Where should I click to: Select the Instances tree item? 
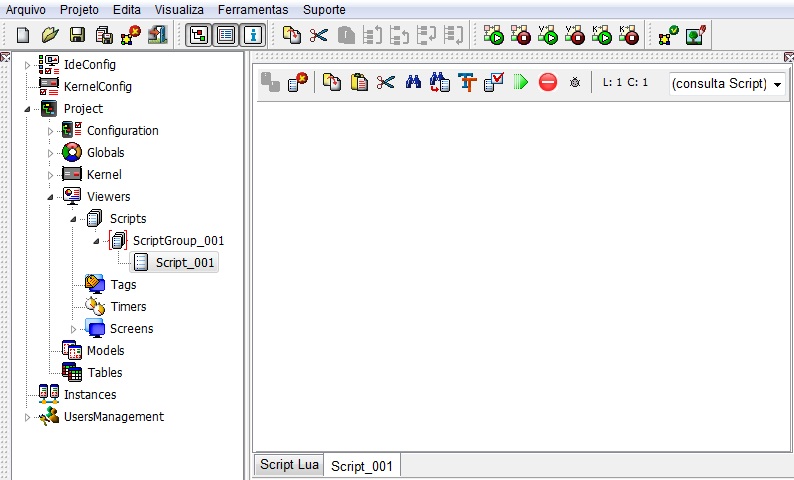90,394
